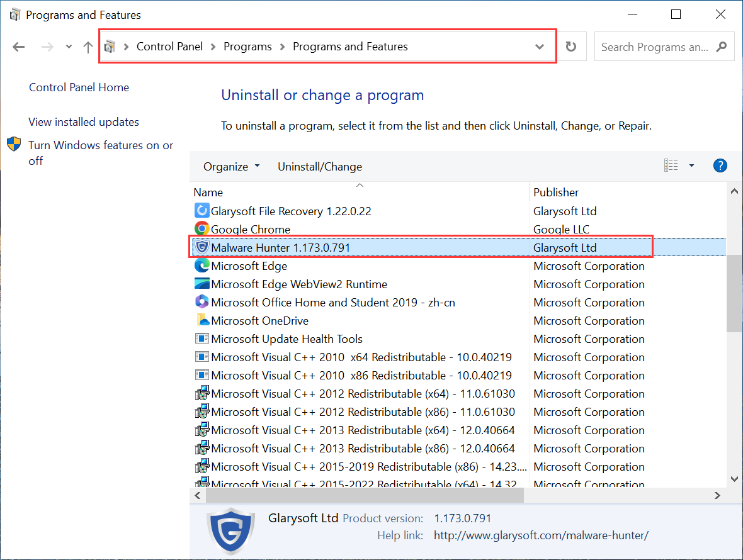The image size is (743, 560).
Task: Open the Recent locations dropdown arrow
Action: 69,47
